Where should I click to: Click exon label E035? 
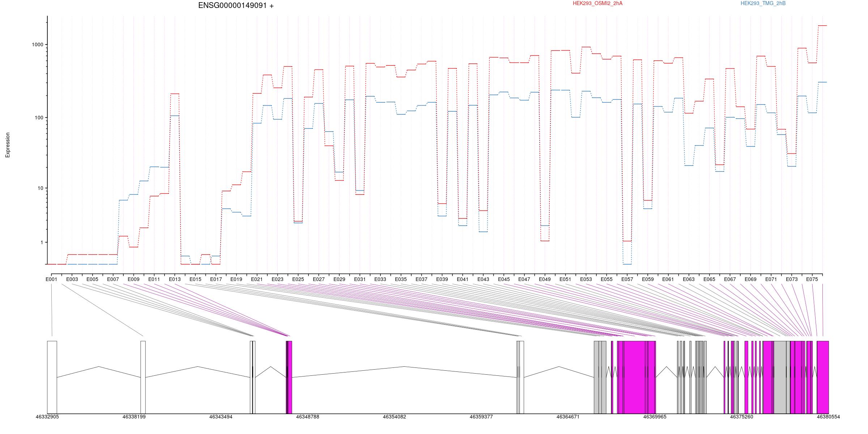point(401,279)
